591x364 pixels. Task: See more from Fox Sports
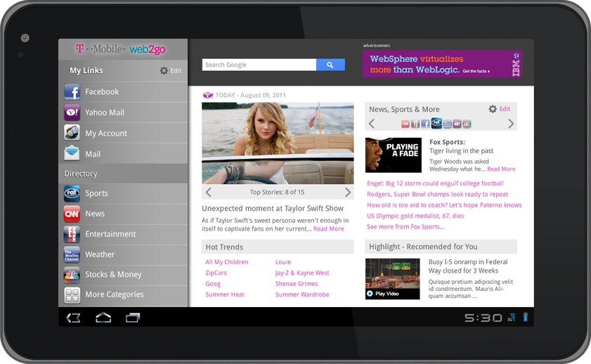point(406,227)
